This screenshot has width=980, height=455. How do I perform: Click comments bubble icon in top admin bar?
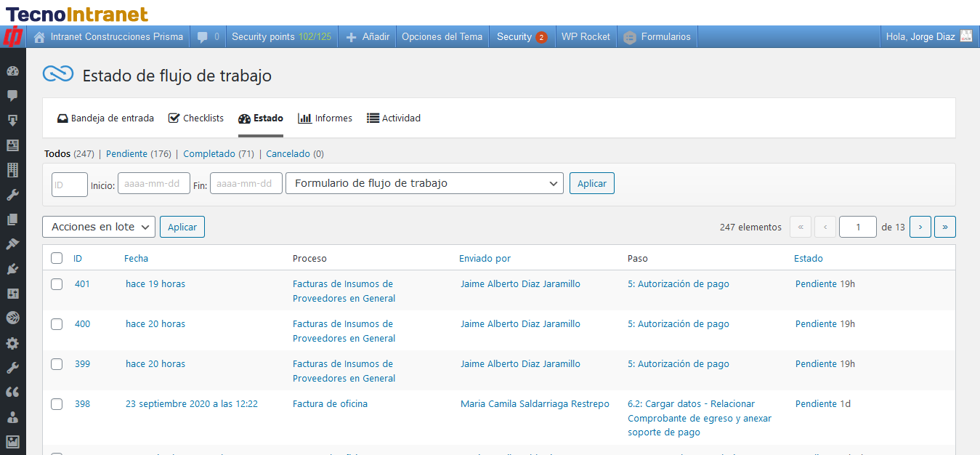coord(203,37)
